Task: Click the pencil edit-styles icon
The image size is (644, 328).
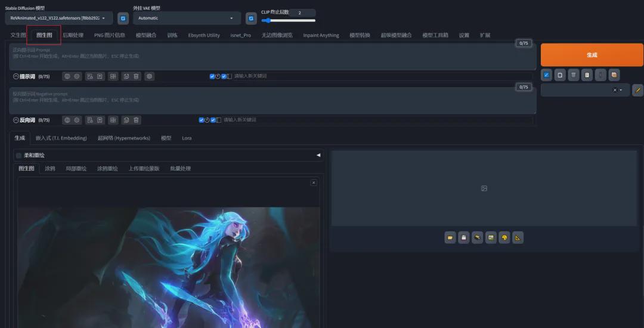Action: click(638, 90)
